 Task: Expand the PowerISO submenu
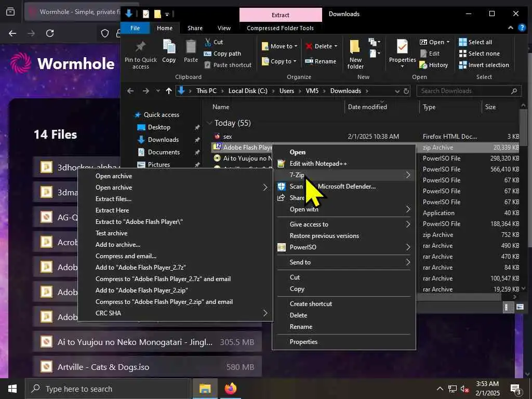(x=344, y=247)
